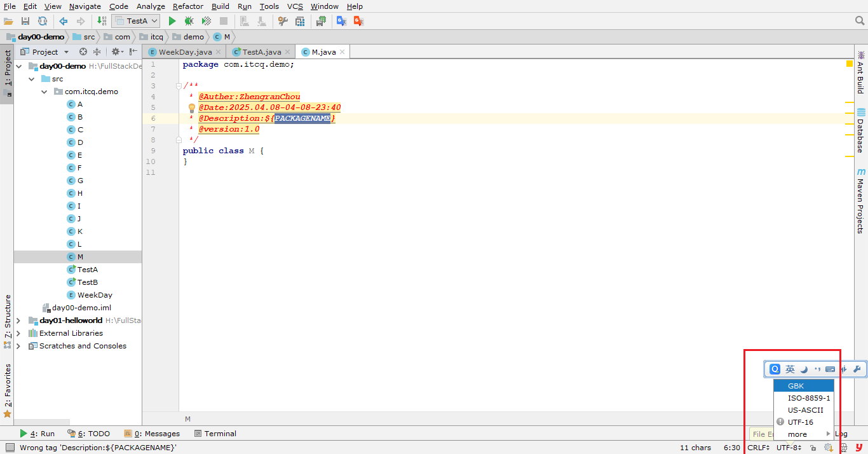Toggle the 英 language mode in IME bar
Screen dimensions: 868x454
(x=790, y=369)
